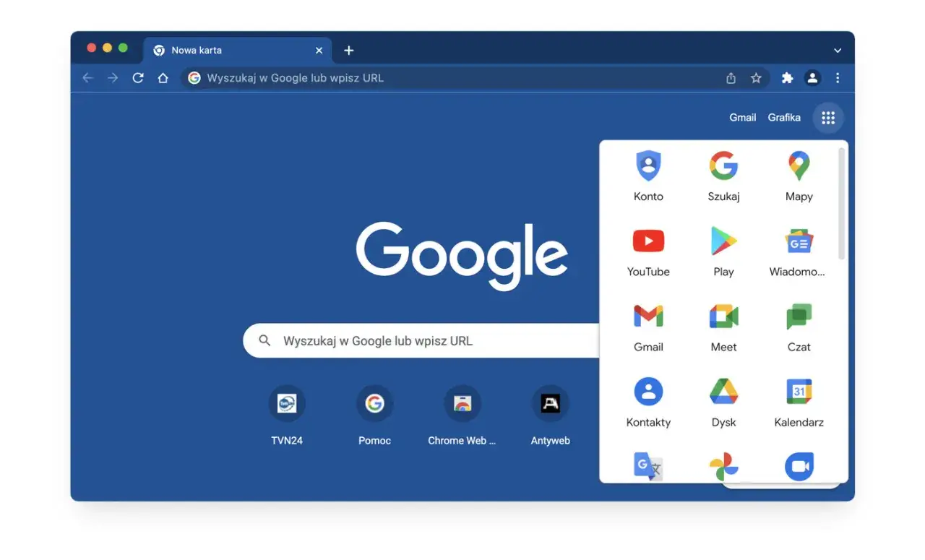Launch Google Meet from apps panel
This screenshot has height=560, width=925.
[723, 327]
